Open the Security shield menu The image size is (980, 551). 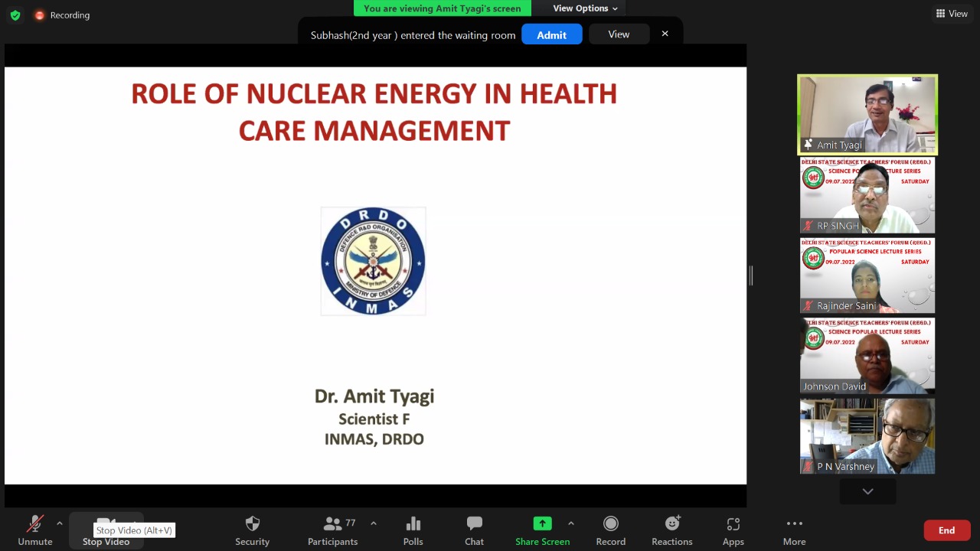[x=252, y=530]
